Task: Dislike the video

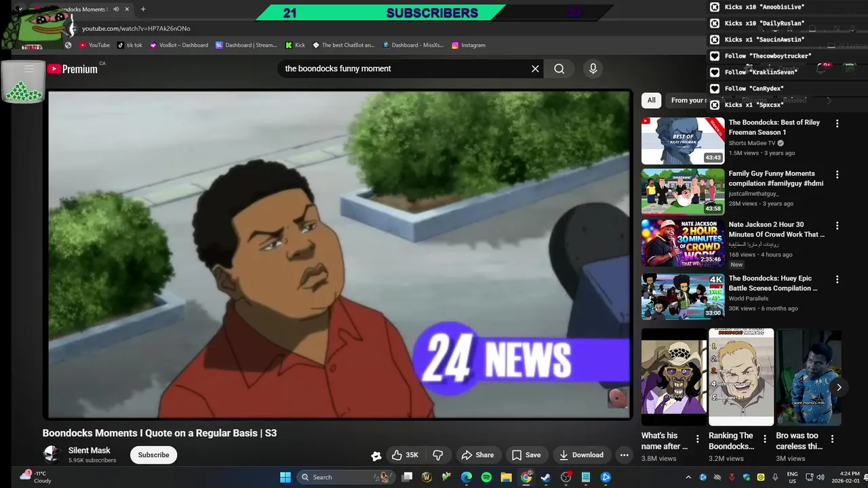Action: pyautogui.click(x=438, y=455)
